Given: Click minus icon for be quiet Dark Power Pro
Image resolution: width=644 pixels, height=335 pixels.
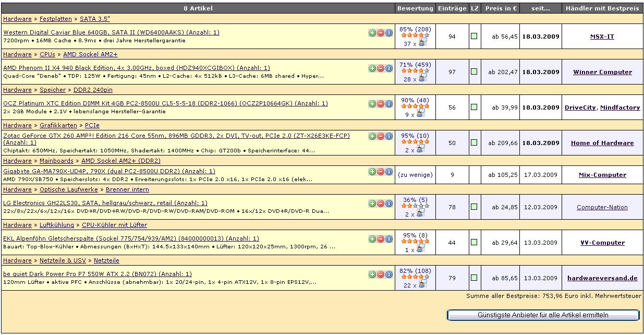Looking at the screenshot, I should (x=380, y=274).
